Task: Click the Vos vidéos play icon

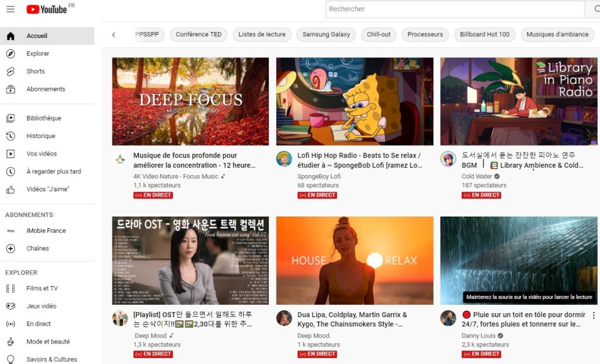Action: [11, 154]
